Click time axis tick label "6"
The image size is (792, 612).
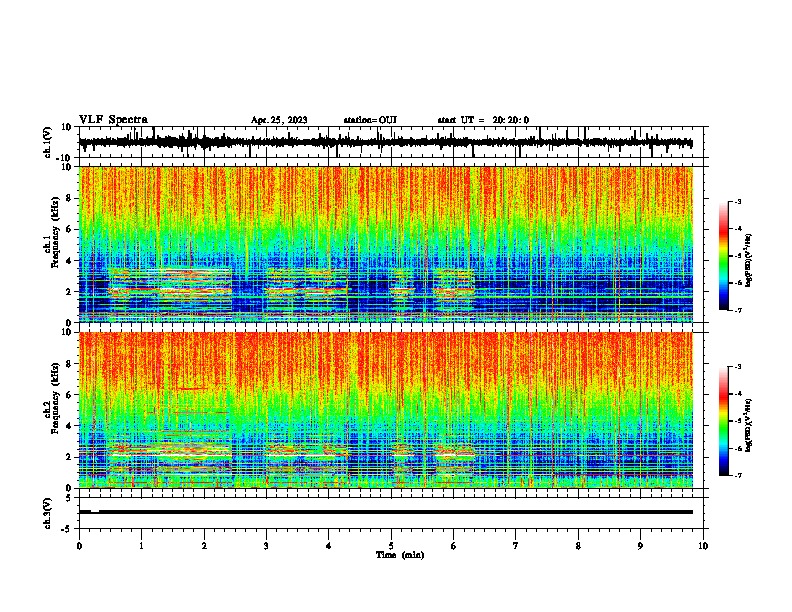453,546
